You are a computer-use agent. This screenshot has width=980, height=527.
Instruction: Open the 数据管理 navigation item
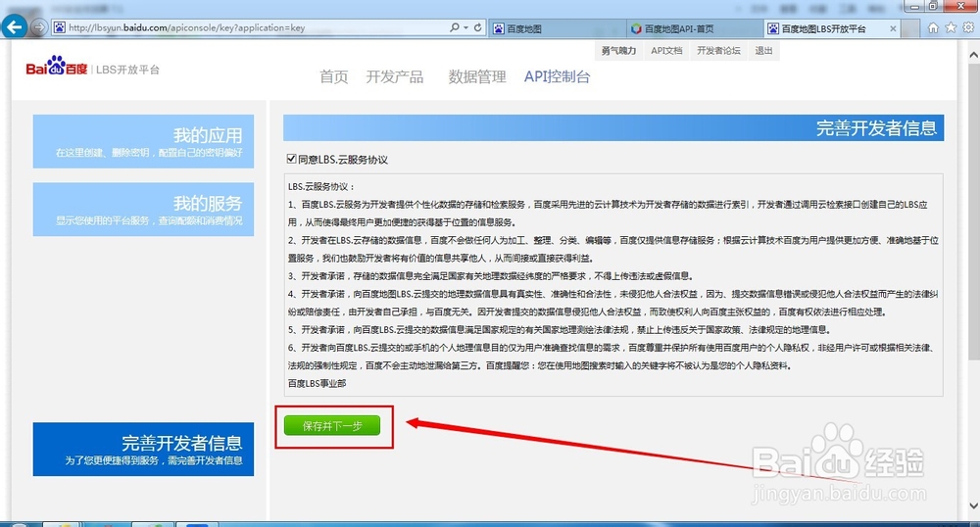click(477, 76)
